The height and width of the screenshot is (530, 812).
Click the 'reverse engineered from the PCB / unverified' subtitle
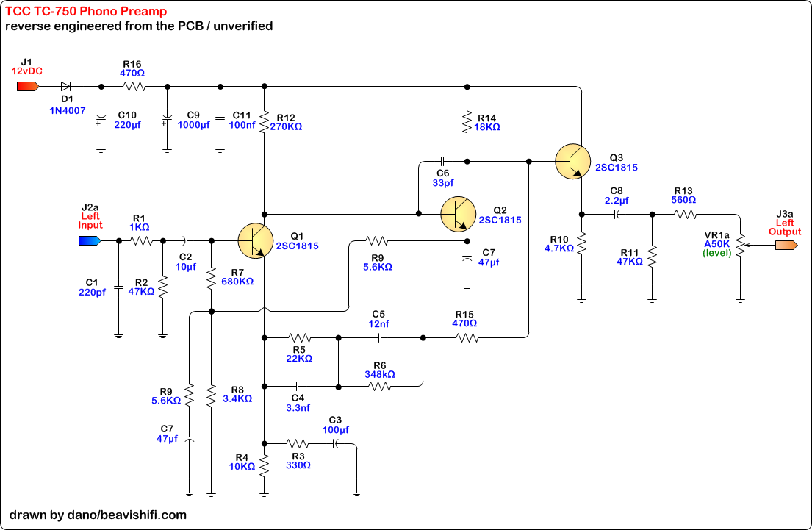tap(139, 26)
